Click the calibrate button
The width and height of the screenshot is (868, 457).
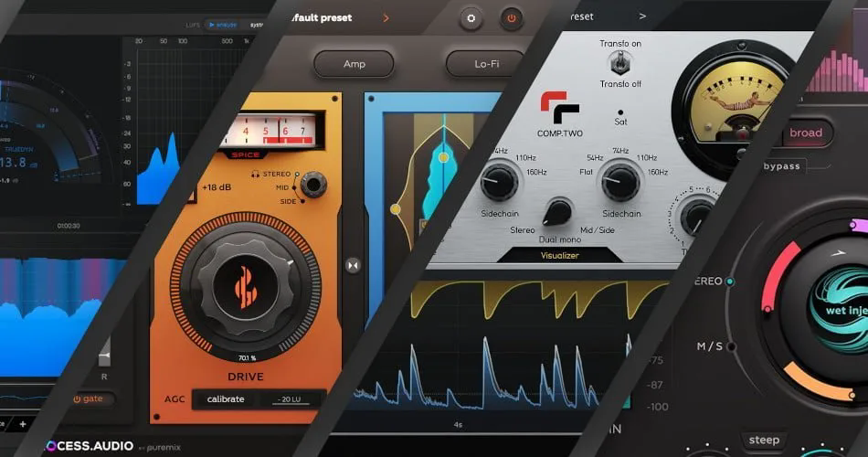[226, 399]
